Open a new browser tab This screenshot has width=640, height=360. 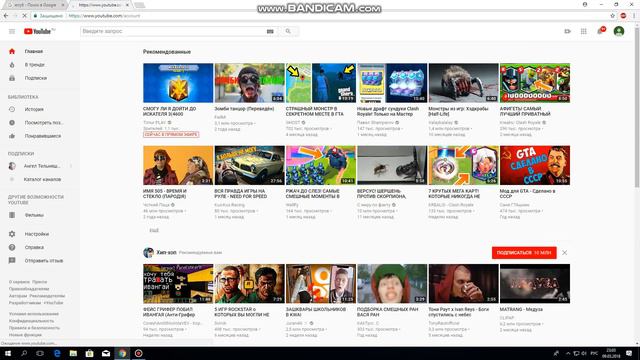point(140,5)
